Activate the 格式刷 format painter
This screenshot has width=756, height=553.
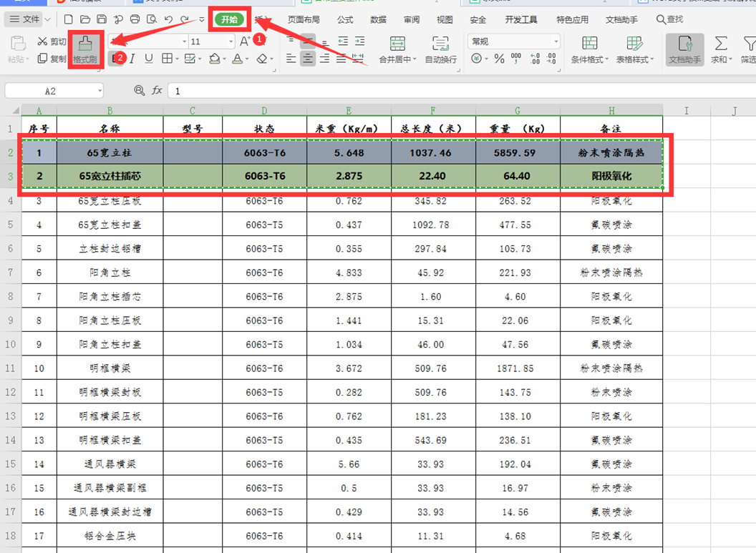point(85,49)
